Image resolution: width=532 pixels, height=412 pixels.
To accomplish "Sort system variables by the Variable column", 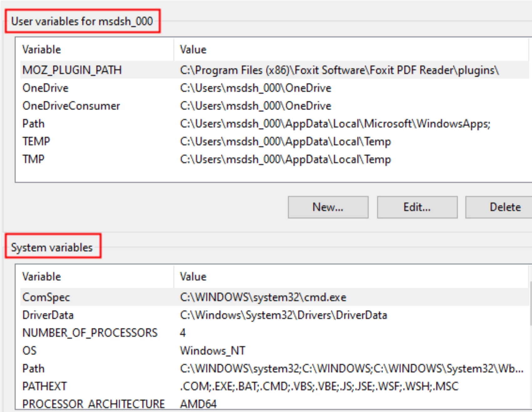I will (x=41, y=277).
